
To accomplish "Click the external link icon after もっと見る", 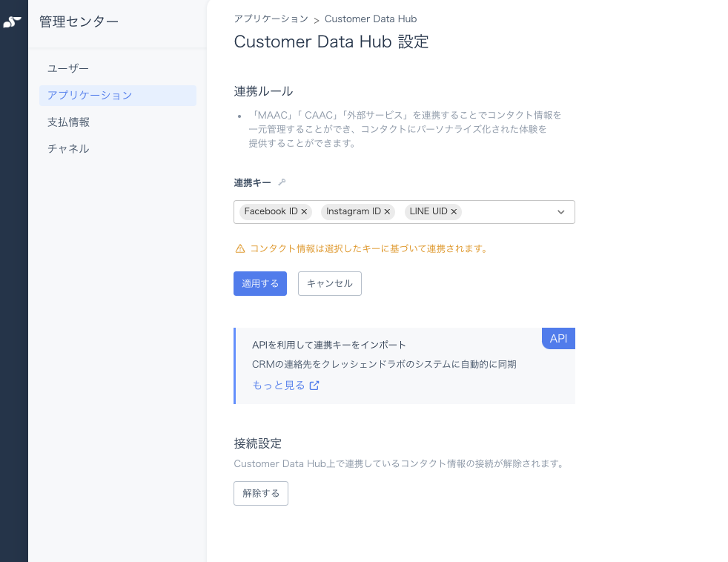I will [x=314, y=386].
